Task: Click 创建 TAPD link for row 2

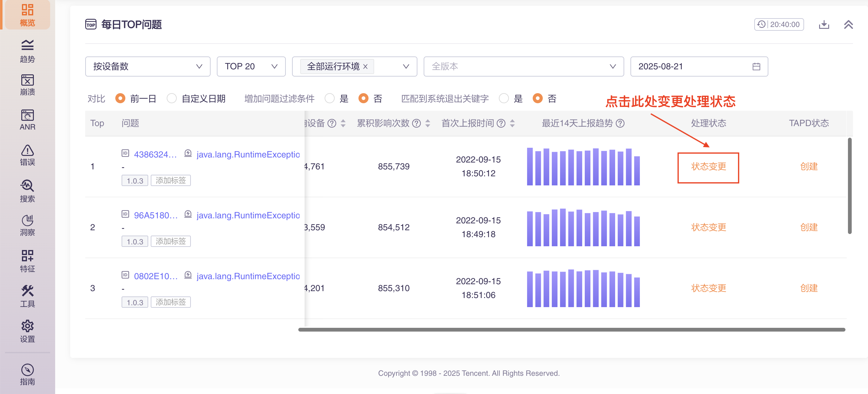Action: click(809, 227)
